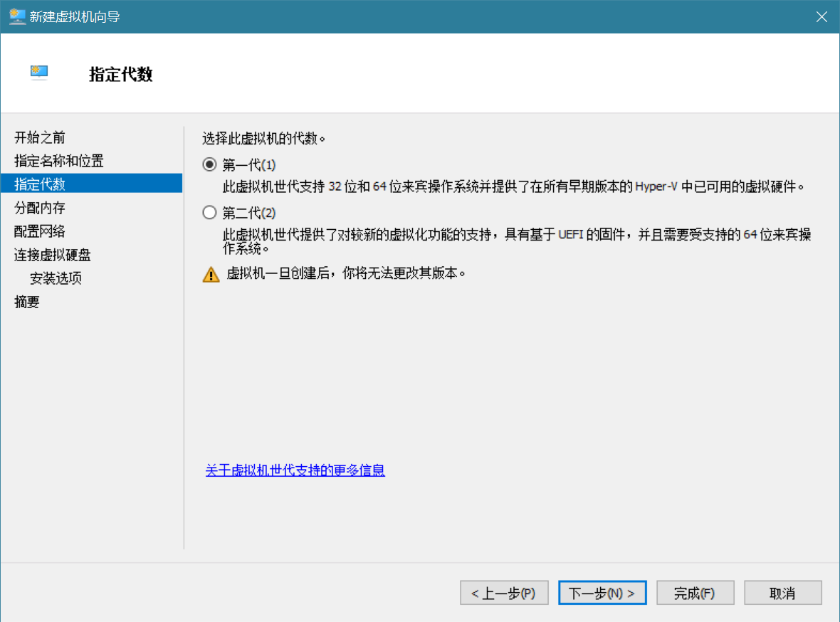Click the virtual machine icon beside 指定代数
Screen dimensions: 840x622
pyautogui.click(x=39, y=73)
